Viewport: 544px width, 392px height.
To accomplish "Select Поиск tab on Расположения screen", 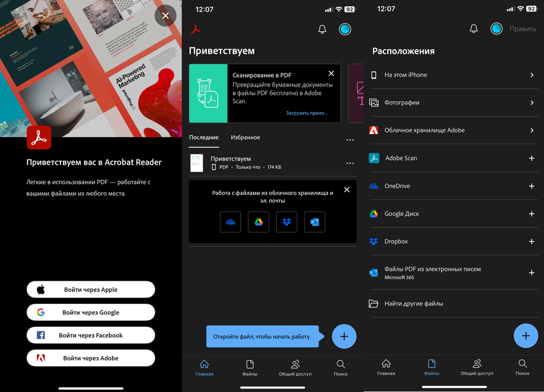I will click(523, 367).
